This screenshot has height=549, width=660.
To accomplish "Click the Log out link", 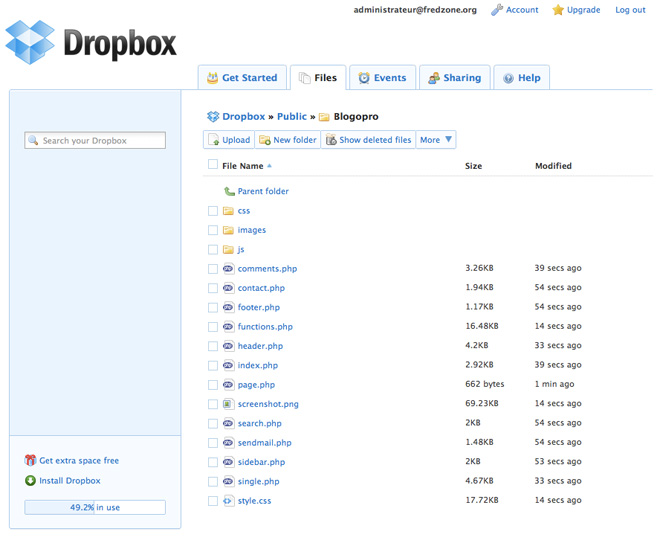I will (630, 10).
